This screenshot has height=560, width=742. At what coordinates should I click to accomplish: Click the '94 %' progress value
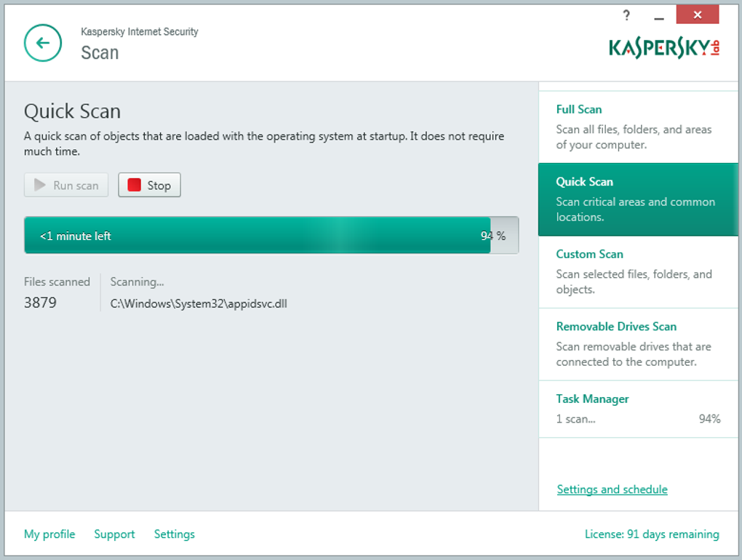493,236
